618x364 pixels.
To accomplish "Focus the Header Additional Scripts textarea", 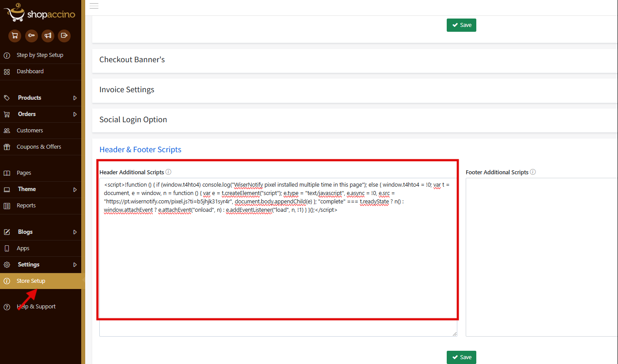I will [x=278, y=257].
